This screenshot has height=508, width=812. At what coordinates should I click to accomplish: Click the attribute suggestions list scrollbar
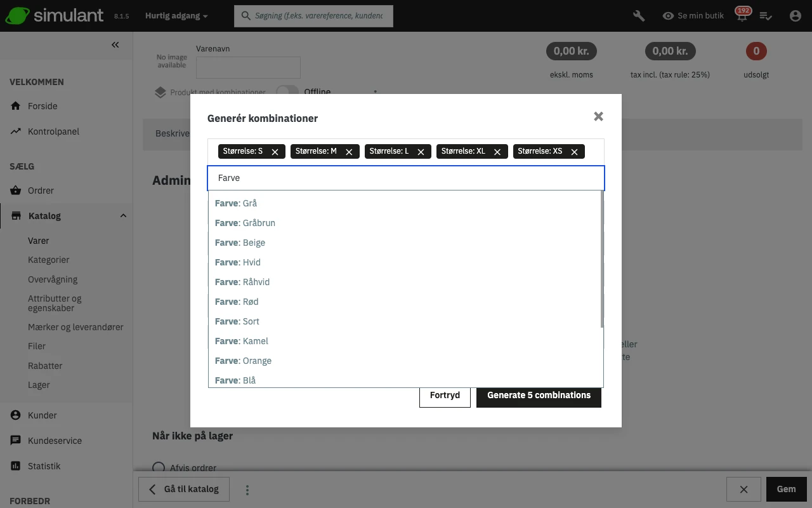click(x=601, y=260)
